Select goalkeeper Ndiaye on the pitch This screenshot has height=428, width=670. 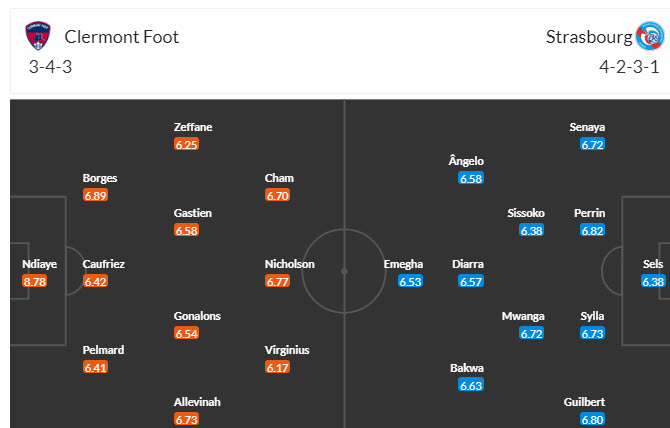[40, 264]
